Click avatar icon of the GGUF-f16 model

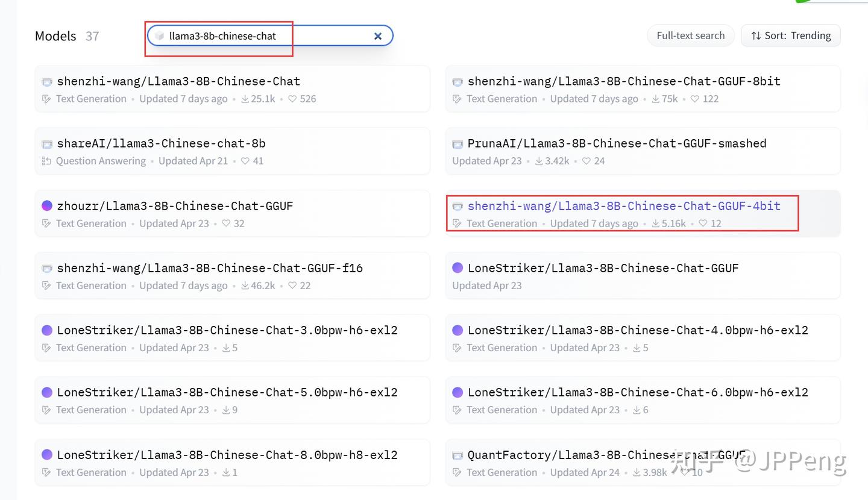[x=47, y=268]
